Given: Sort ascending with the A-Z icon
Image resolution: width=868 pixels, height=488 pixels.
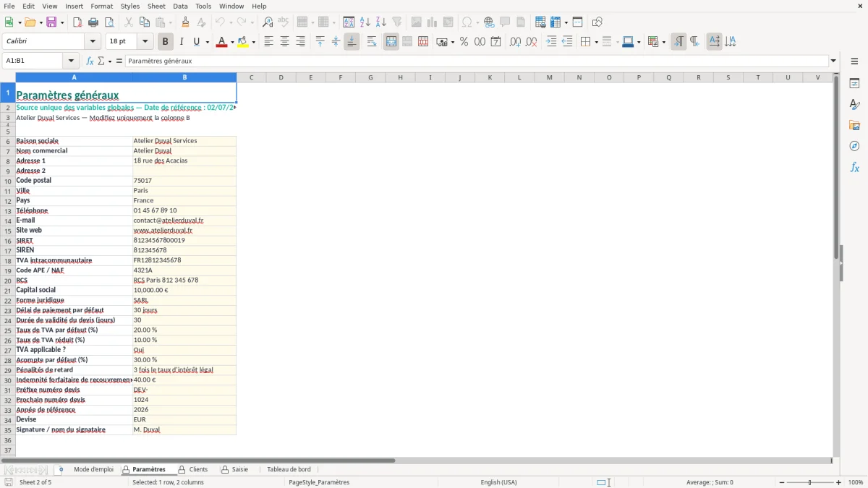Looking at the screenshot, I should pos(365,22).
